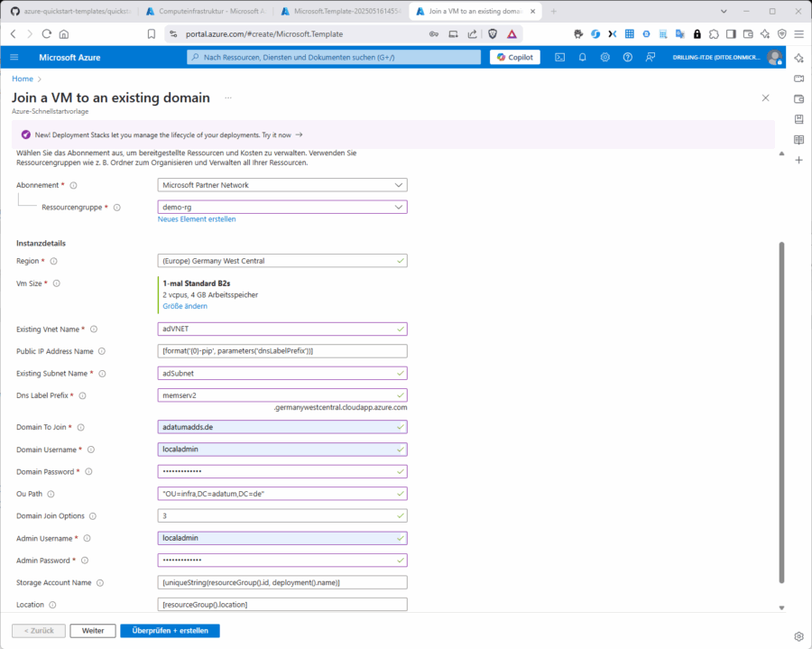Show info tooltip for Ou Path
Screen dimensions: 812x649
(x=51, y=494)
